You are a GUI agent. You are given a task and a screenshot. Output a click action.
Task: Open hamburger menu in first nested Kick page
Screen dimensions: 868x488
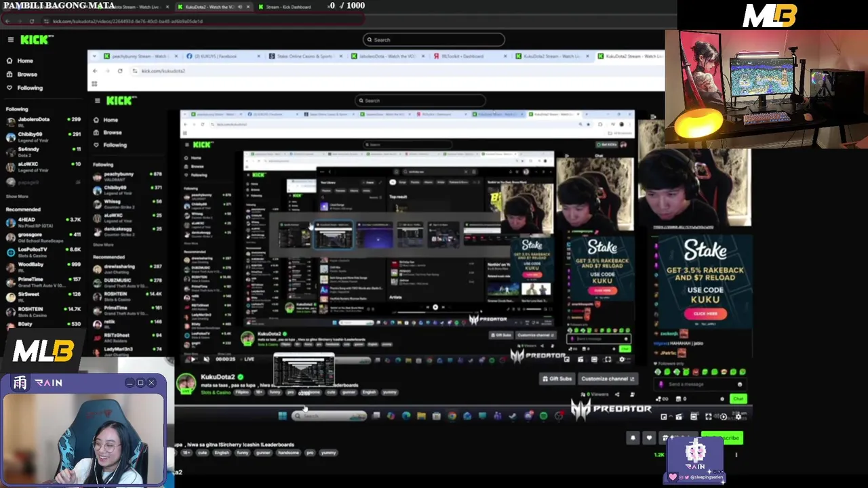click(97, 101)
